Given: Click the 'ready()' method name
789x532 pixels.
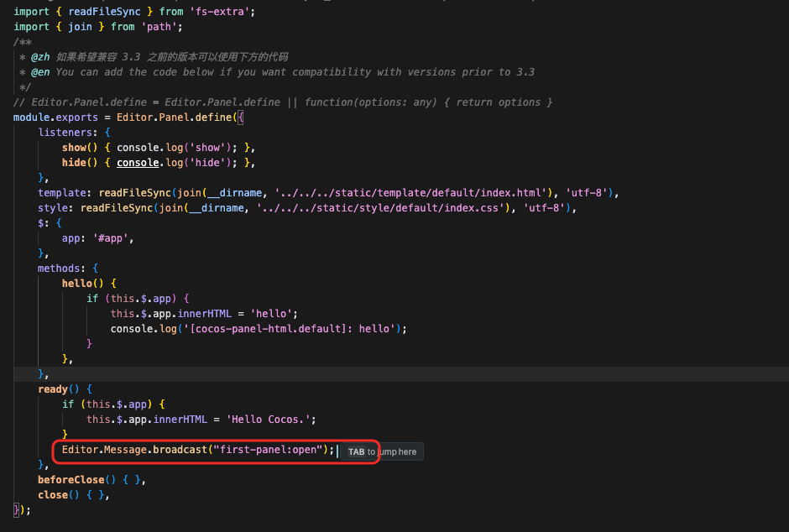Looking at the screenshot, I should (59, 389).
